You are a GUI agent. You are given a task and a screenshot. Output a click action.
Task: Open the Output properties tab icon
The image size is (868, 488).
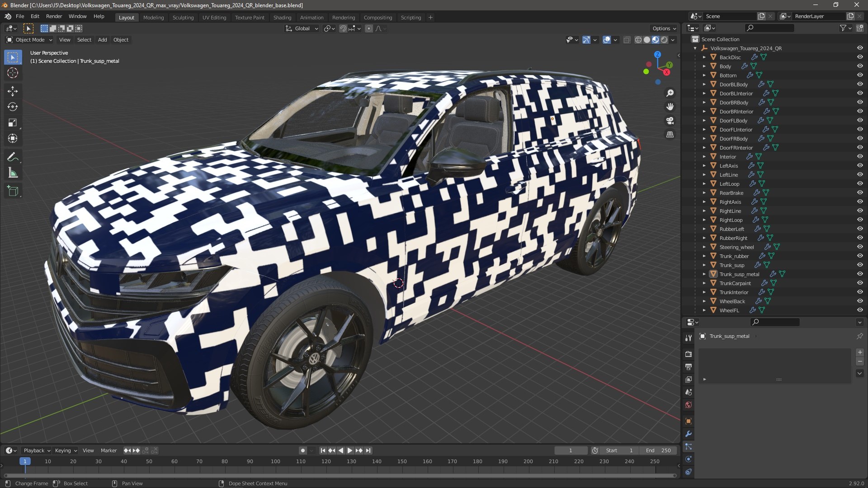(689, 367)
